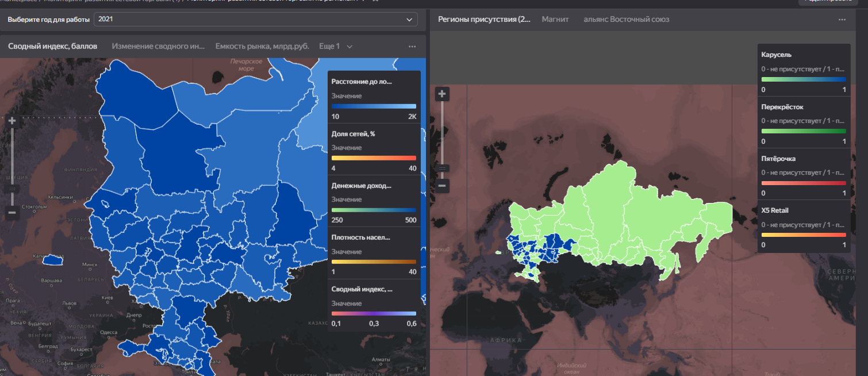868x376 pixels.
Task: Click the Выберите год для работы label
Action: tap(49, 20)
